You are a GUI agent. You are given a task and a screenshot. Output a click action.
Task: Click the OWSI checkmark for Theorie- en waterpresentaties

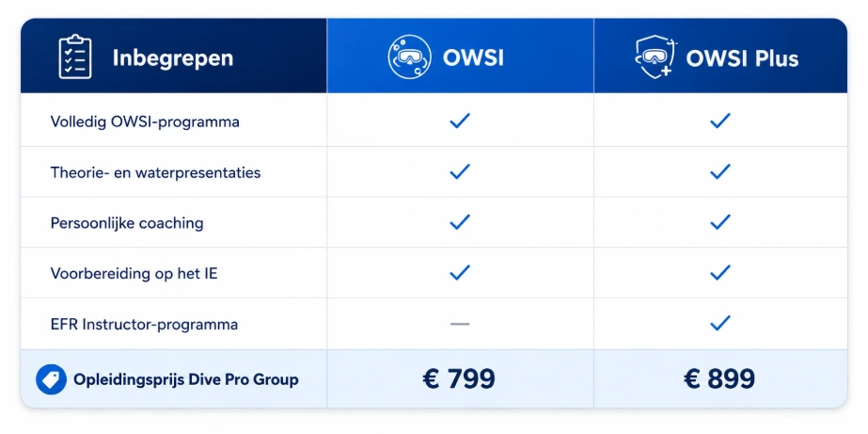(460, 172)
